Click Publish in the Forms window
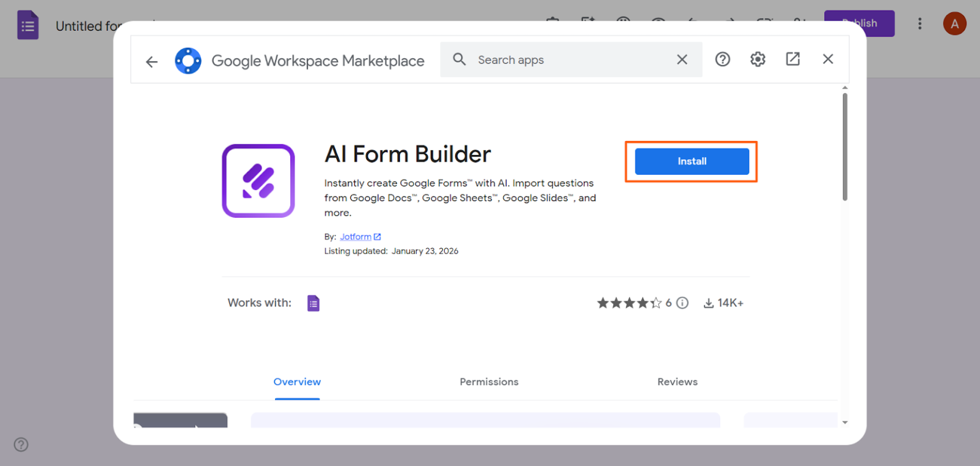Screen dimensions: 980x466 pos(859,23)
